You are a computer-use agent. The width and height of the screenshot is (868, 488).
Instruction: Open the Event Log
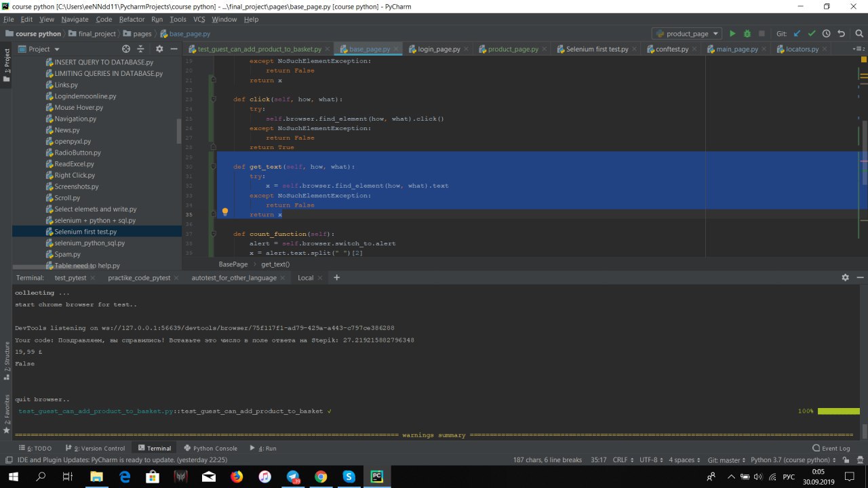pos(831,448)
